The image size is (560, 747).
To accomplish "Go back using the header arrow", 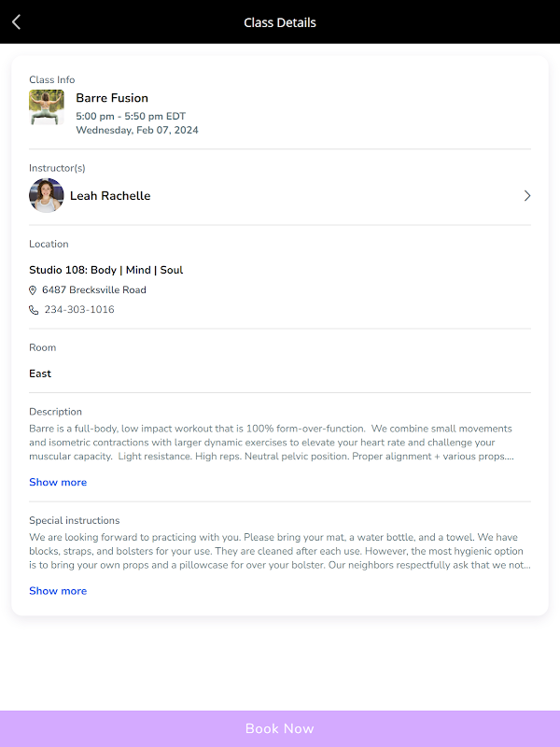I will pos(17,22).
